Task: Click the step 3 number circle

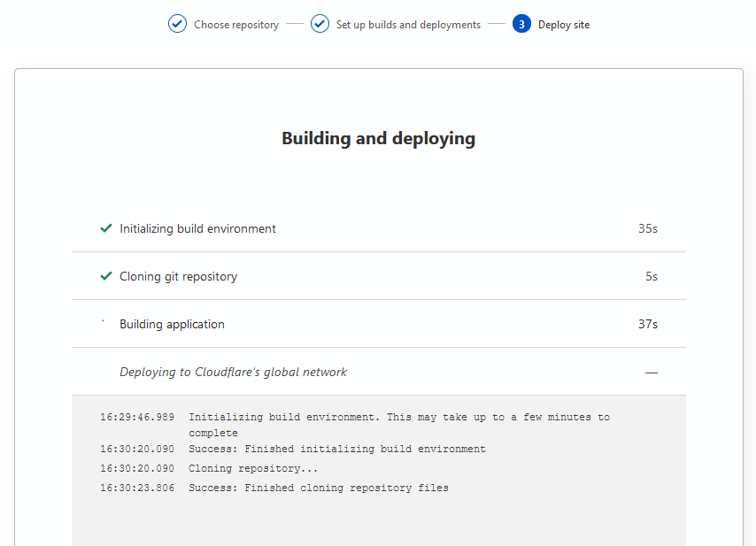Action: 521,24
